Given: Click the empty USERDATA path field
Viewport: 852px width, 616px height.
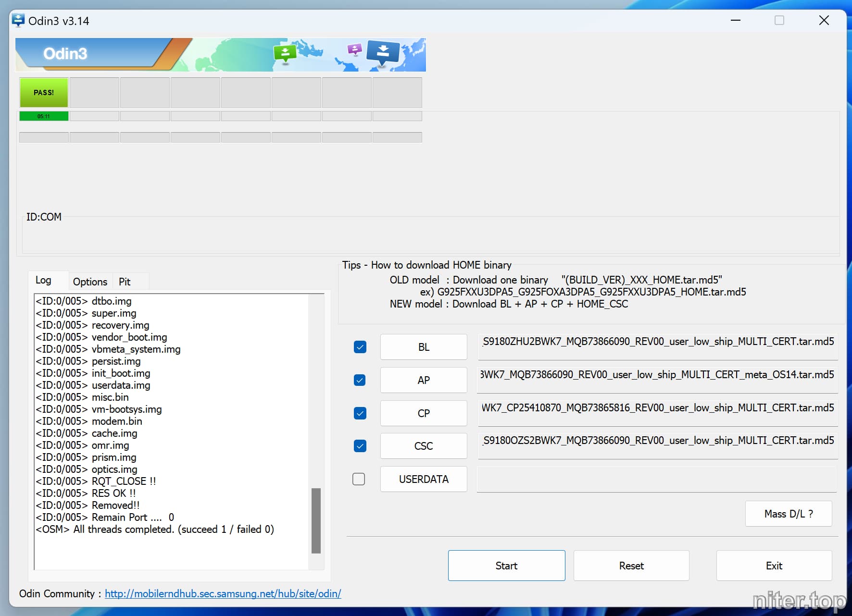Looking at the screenshot, I should [657, 479].
